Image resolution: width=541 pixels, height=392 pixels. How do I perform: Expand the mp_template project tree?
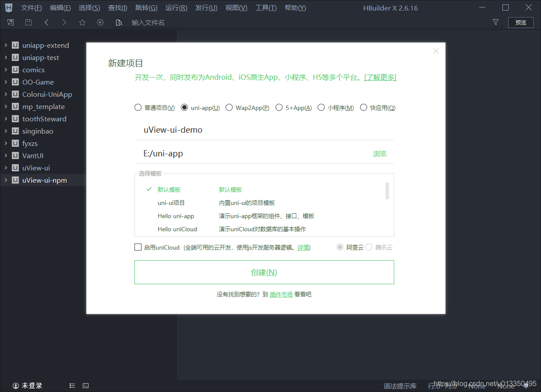click(6, 106)
